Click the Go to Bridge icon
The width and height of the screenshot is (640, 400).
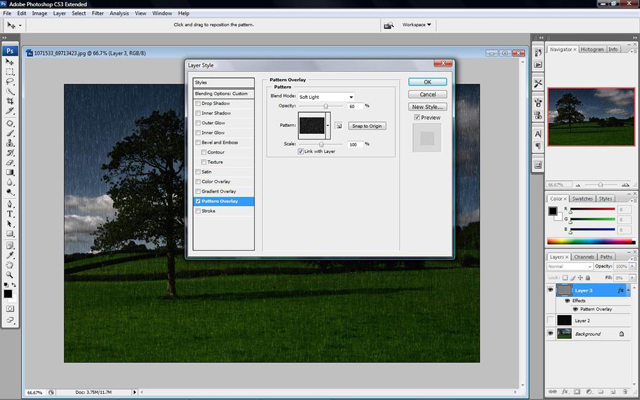pyautogui.click(x=389, y=25)
